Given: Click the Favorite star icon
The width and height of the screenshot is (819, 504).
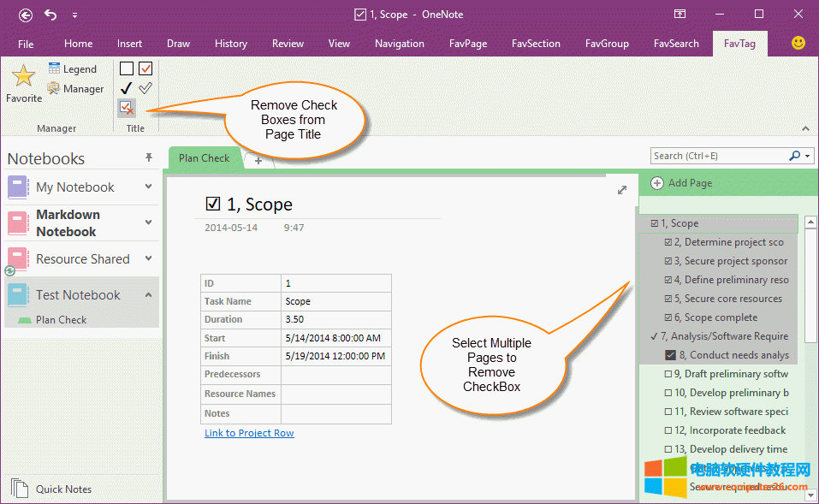Looking at the screenshot, I should (x=23, y=77).
